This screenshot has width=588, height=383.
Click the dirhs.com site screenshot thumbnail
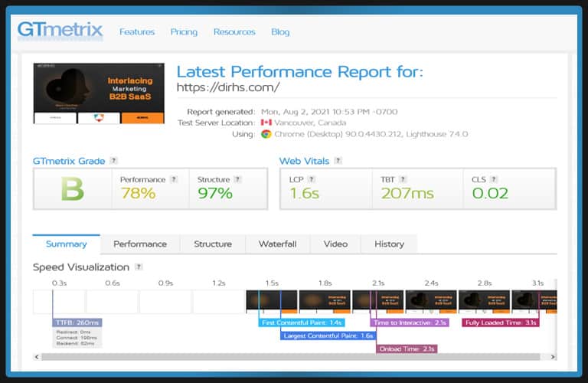click(x=99, y=93)
